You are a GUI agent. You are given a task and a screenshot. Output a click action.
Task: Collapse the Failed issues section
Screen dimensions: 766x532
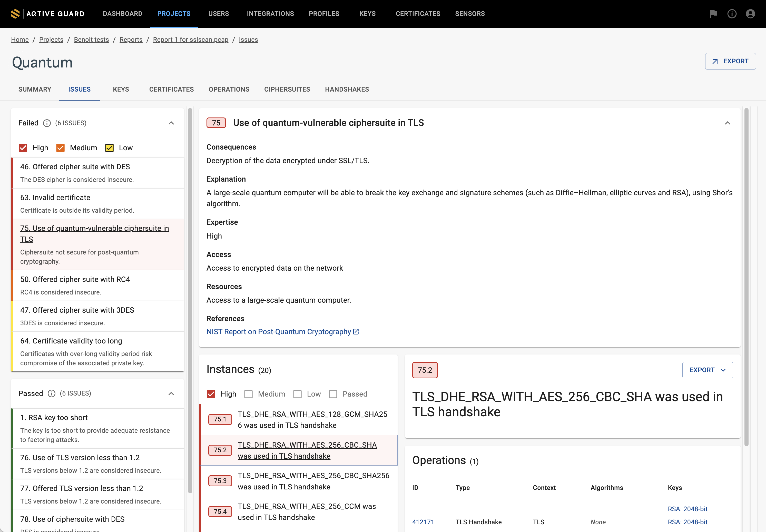[171, 123]
